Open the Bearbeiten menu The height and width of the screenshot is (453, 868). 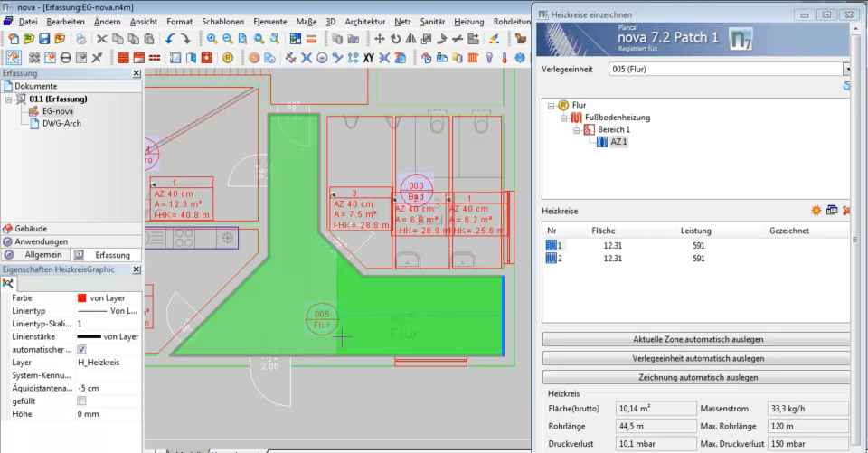point(65,22)
